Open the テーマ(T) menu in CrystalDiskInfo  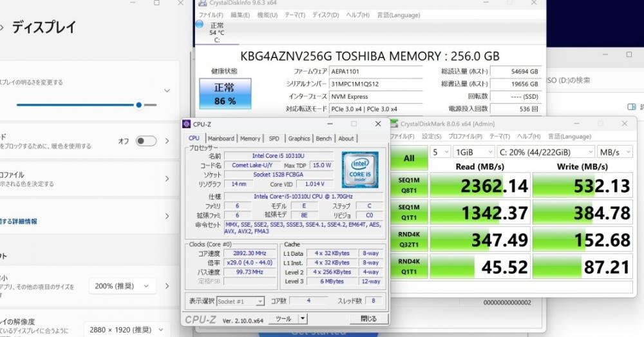click(x=295, y=15)
